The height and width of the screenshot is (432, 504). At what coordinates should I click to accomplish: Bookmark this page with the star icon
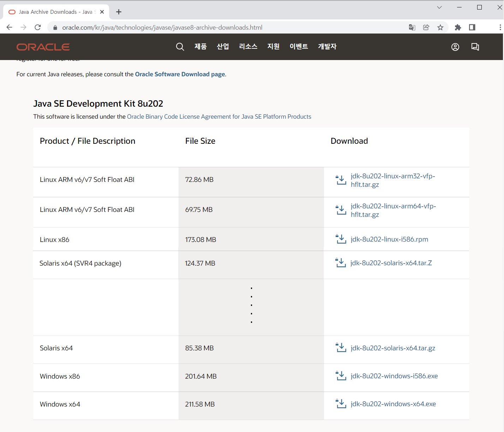point(440,27)
